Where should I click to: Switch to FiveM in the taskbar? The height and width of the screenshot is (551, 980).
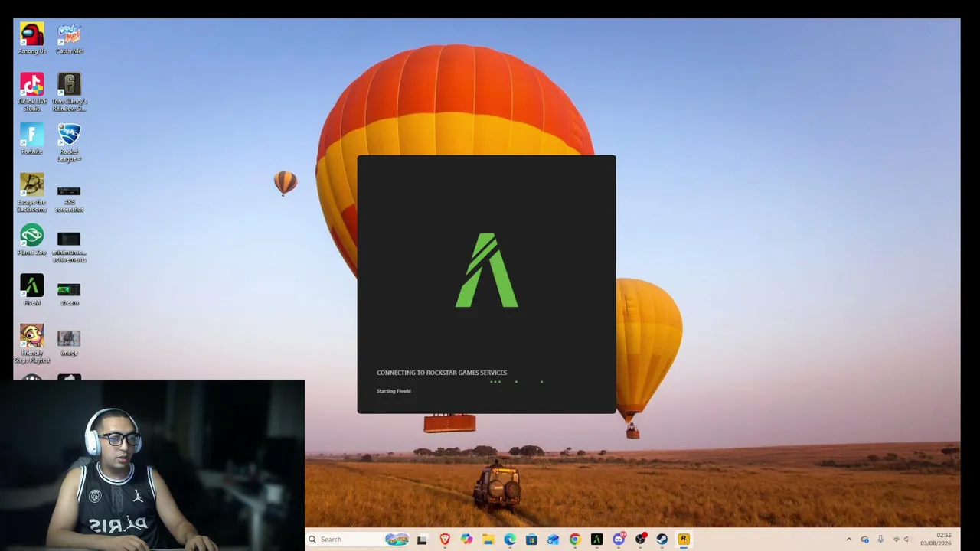point(596,540)
